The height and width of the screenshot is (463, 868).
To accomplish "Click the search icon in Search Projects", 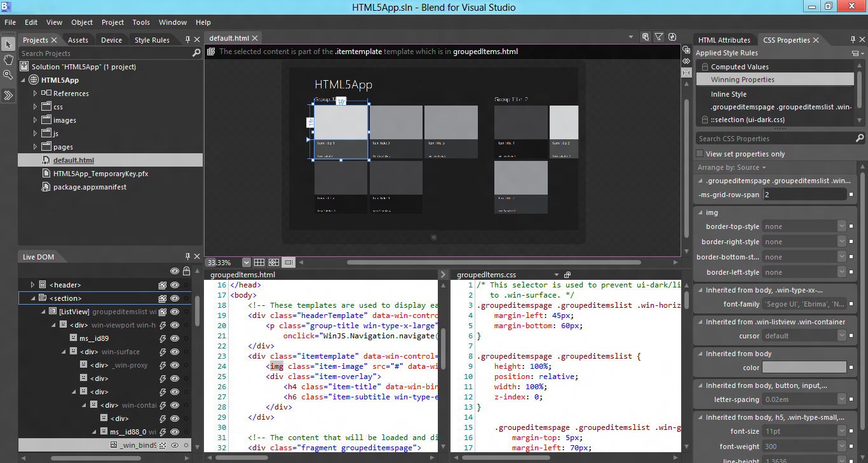I will coord(196,53).
